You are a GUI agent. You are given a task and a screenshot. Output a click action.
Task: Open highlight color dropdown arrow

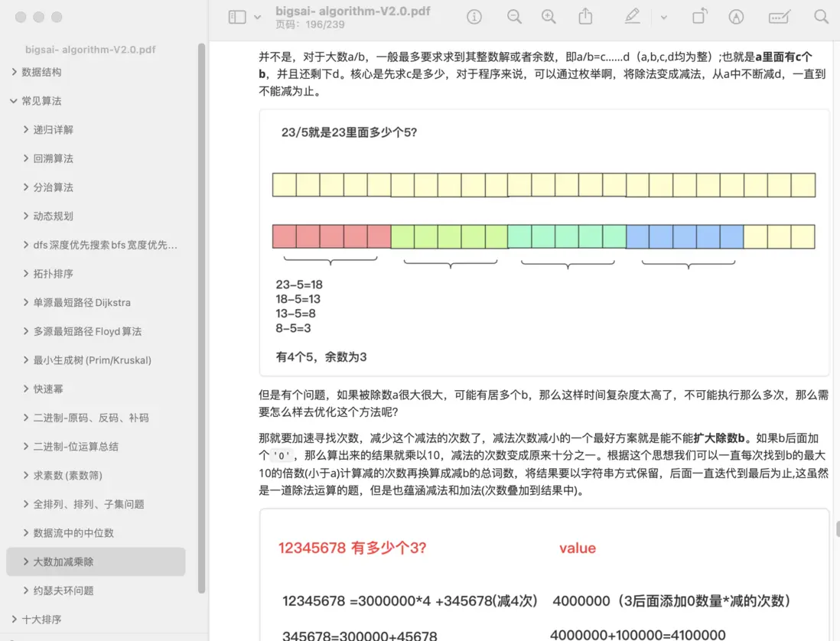click(664, 17)
